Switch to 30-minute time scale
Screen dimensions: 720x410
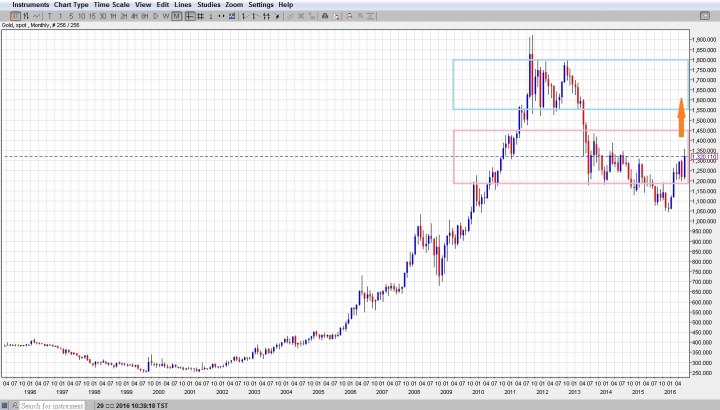click(102, 16)
